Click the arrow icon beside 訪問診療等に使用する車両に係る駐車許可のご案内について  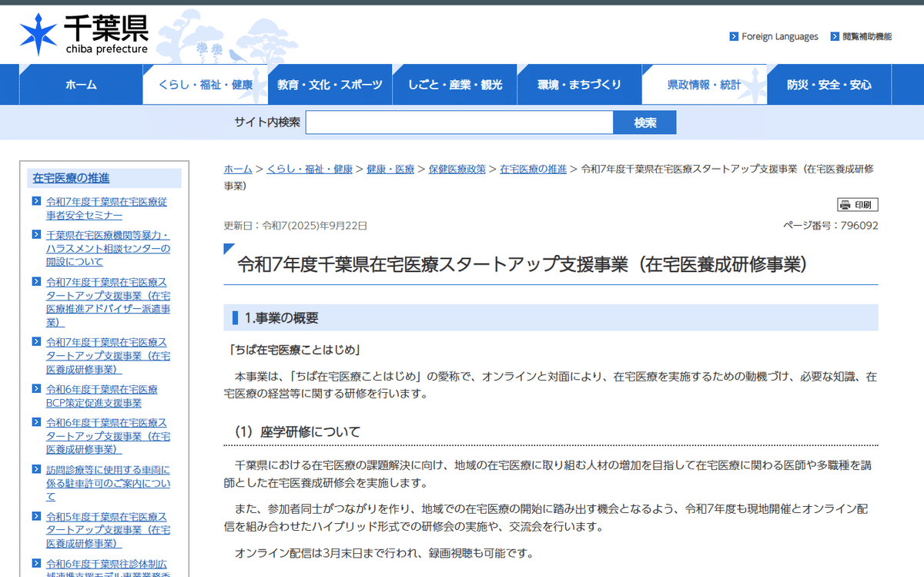(35, 469)
